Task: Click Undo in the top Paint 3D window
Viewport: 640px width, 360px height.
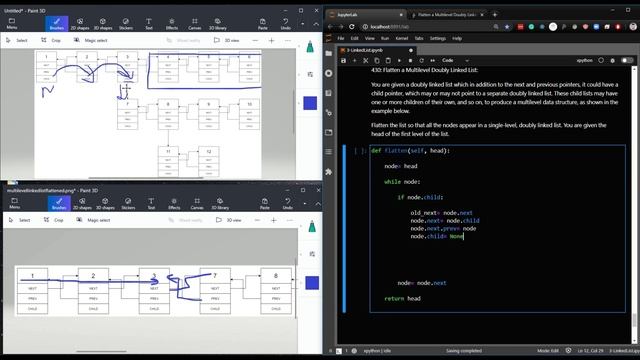Action: click(x=286, y=24)
